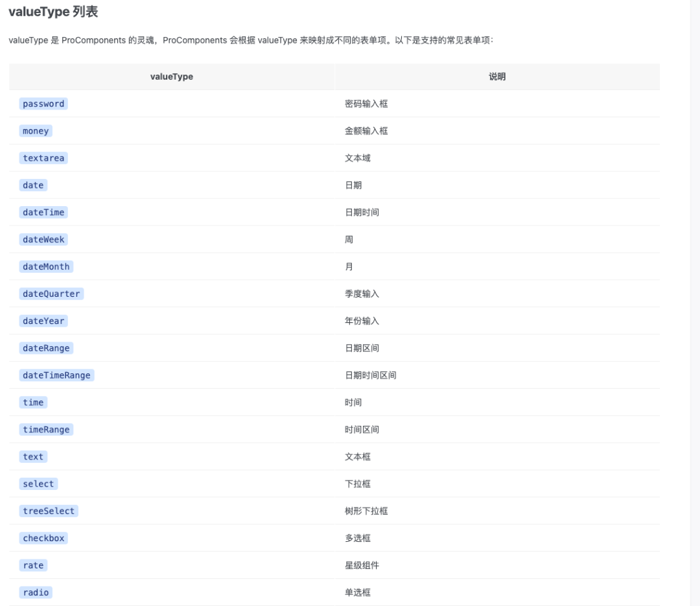
Task: Click the money valueType tag
Action: [x=36, y=131]
